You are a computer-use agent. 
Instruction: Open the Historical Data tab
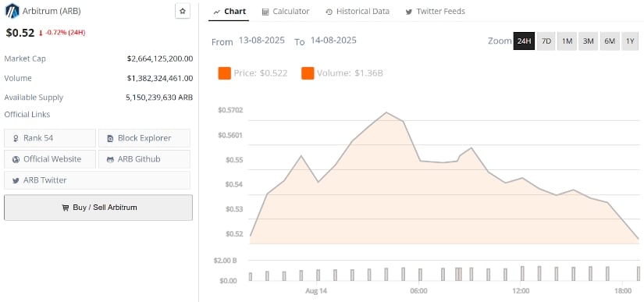click(x=358, y=12)
